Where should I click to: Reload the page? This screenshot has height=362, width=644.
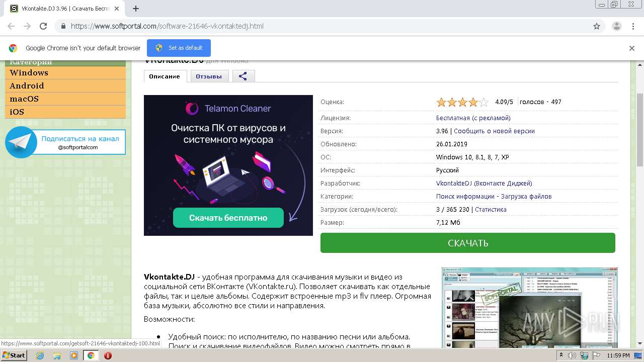[x=43, y=26]
